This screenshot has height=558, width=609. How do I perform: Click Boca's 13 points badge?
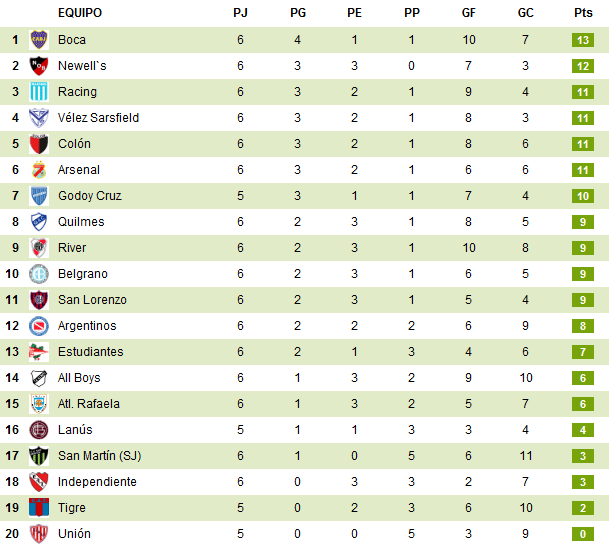(x=584, y=40)
